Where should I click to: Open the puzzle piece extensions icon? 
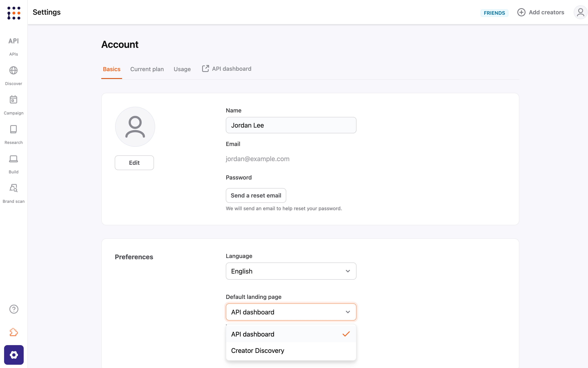14,332
